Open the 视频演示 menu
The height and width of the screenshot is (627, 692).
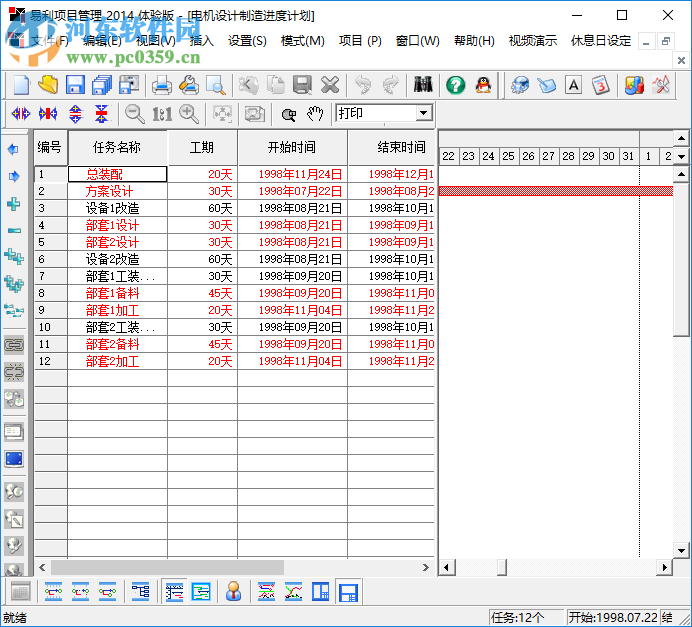tap(533, 41)
